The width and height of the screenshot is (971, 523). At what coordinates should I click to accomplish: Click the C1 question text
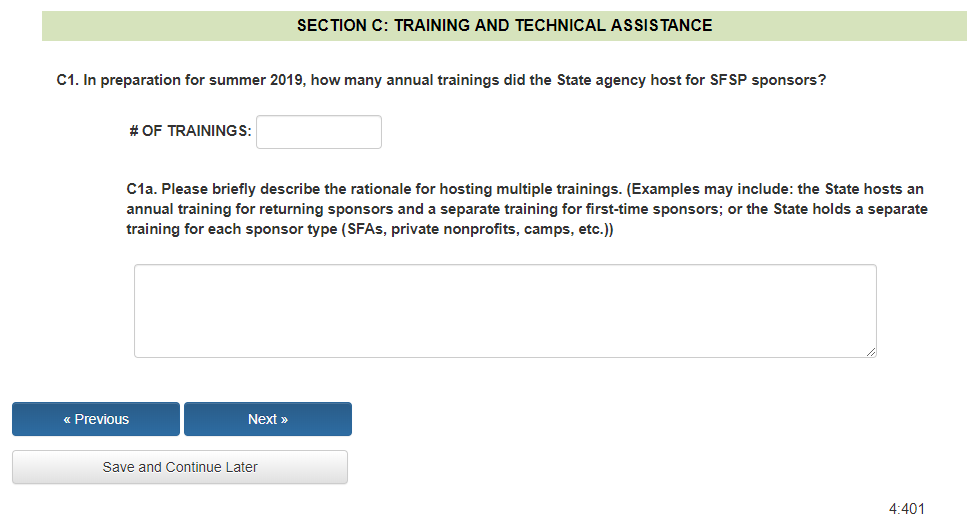(x=441, y=80)
